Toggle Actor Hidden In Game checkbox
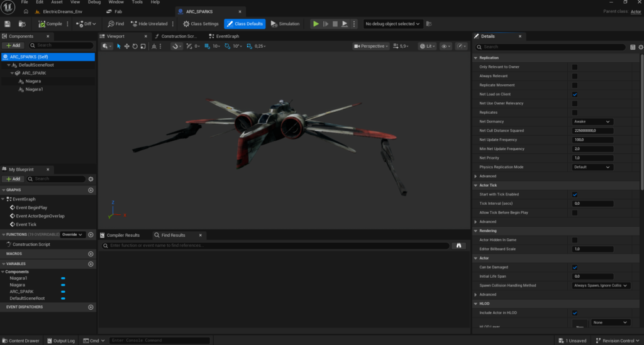Screen dimensions: 644x345 (x=575, y=240)
